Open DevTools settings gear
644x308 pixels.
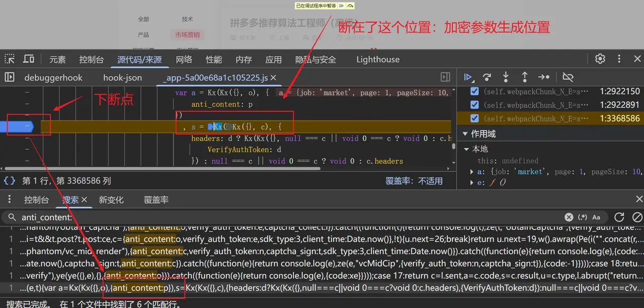[600, 59]
